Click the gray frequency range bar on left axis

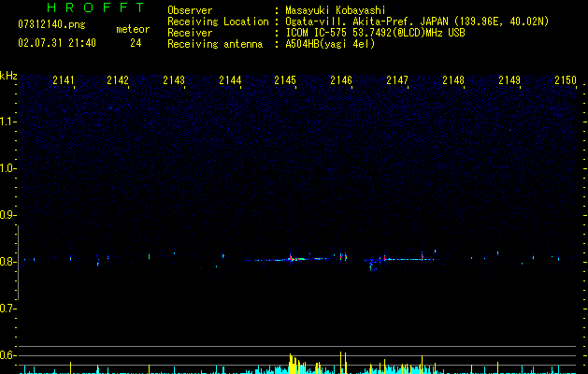[18, 263]
